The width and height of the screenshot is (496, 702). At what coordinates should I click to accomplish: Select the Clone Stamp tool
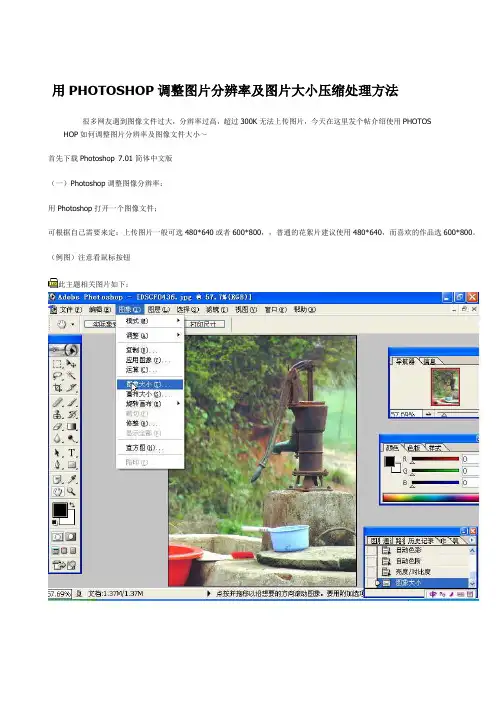tap(58, 415)
